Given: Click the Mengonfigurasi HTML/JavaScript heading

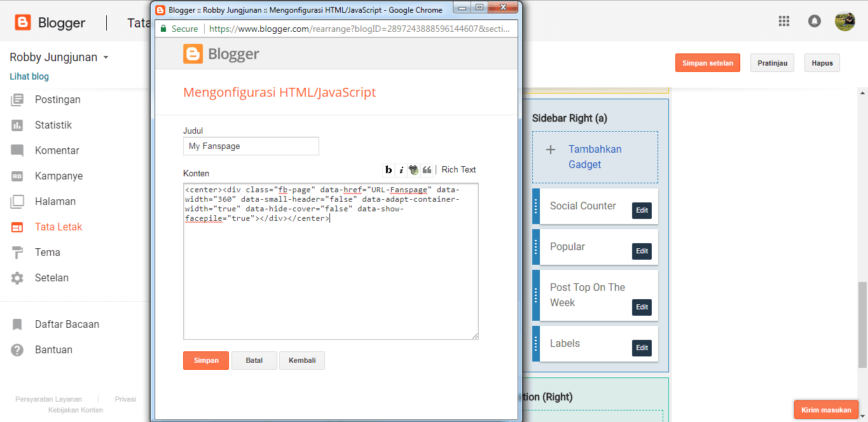Looking at the screenshot, I should tap(280, 92).
